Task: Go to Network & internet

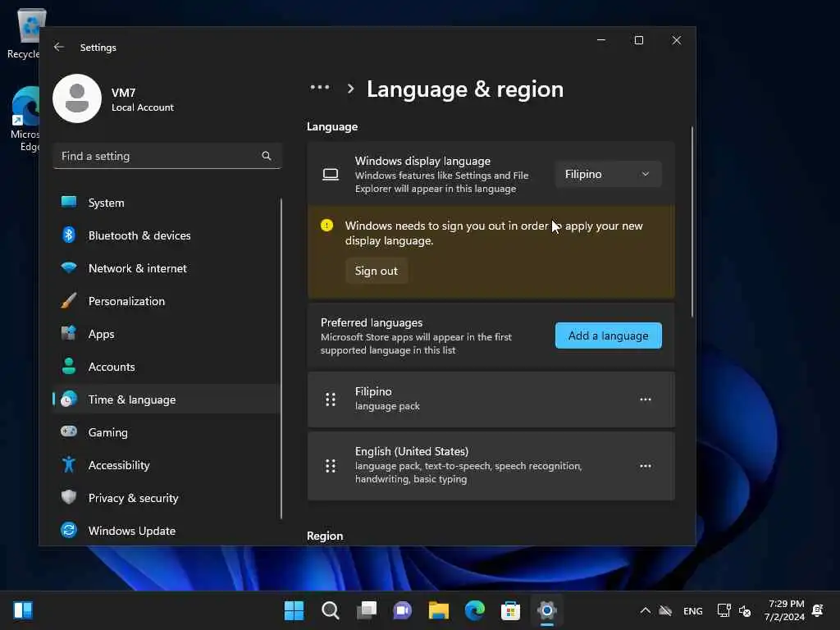Action: [x=167, y=268]
